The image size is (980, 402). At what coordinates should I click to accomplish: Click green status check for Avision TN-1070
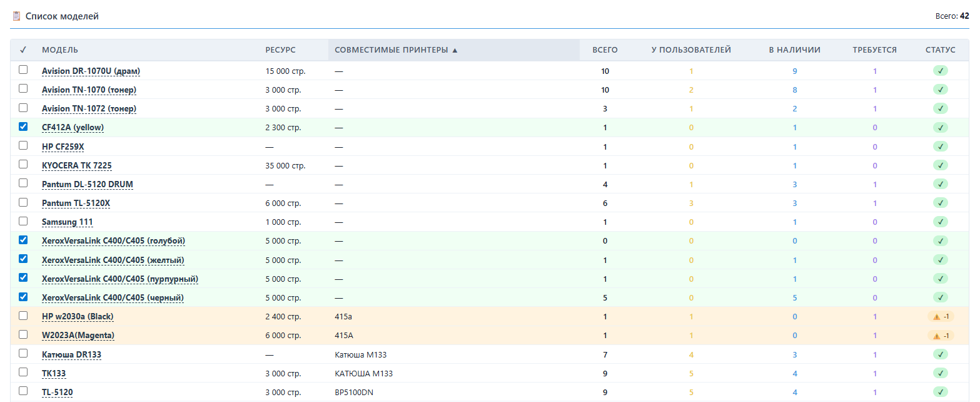coord(940,90)
